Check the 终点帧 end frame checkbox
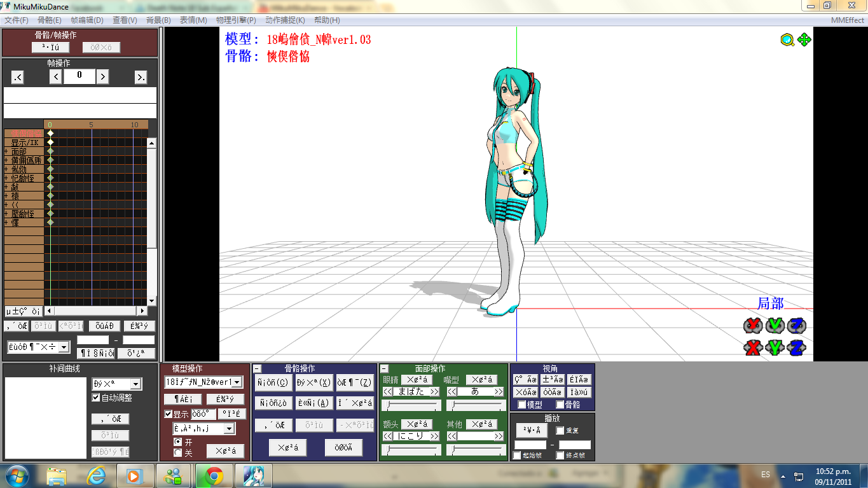This screenshot has height=488, width=868. (560, 456)
